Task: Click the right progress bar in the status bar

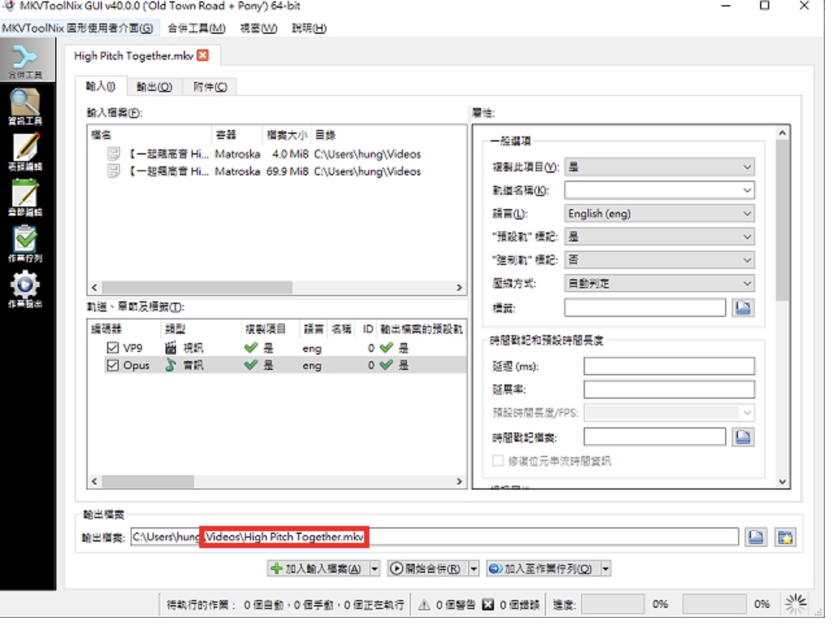Action: pos(714,604)
